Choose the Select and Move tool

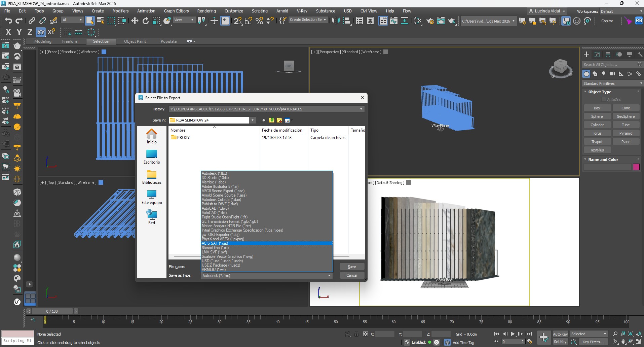tap(135, 21)
